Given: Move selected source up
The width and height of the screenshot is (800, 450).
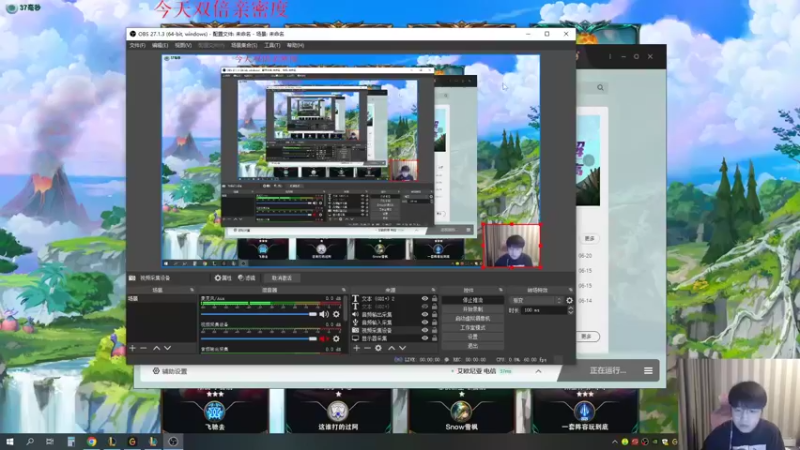Looking at the screenshot, I should tap(391, 348).
